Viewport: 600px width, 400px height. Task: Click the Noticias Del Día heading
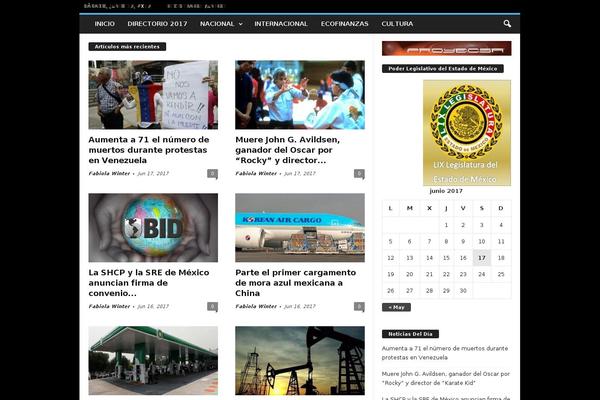[410, 334]
